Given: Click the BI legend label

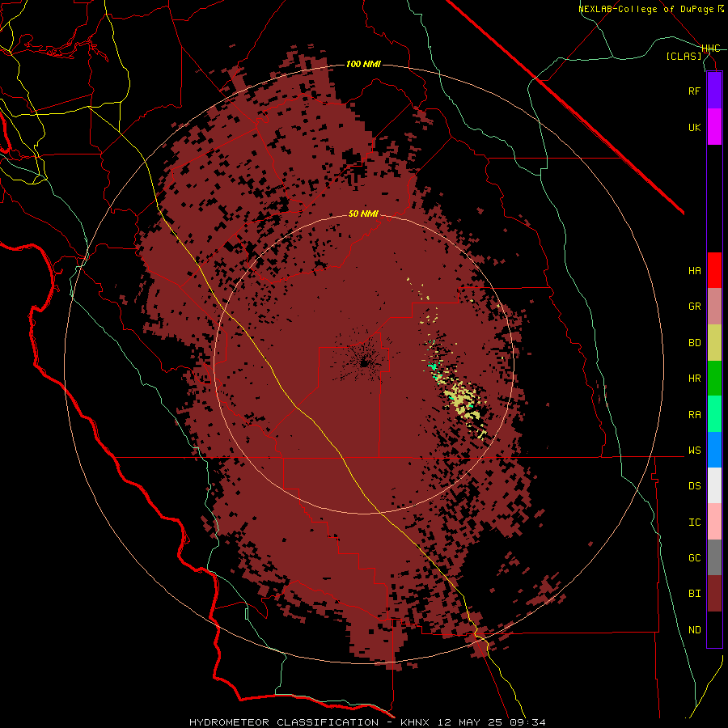Looking at the screenshot, I should (694, 594).
